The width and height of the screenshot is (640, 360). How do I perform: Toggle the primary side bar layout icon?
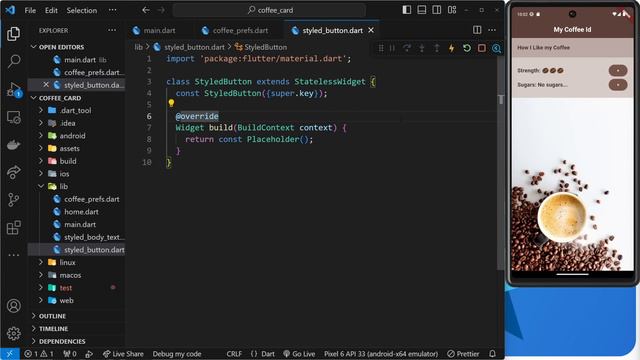407,10
